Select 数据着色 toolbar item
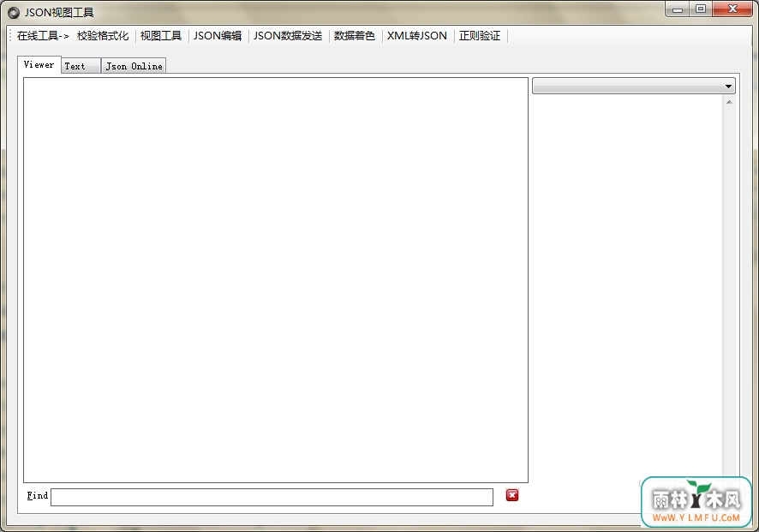This screenshot has height=532, width=759. pos(355,36)
